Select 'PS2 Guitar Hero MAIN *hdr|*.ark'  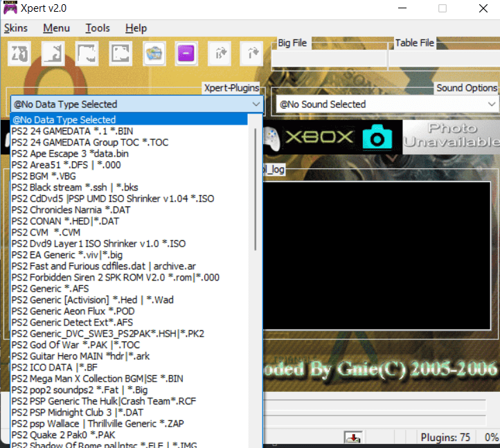pyautogui.click(x=129, y=356)
